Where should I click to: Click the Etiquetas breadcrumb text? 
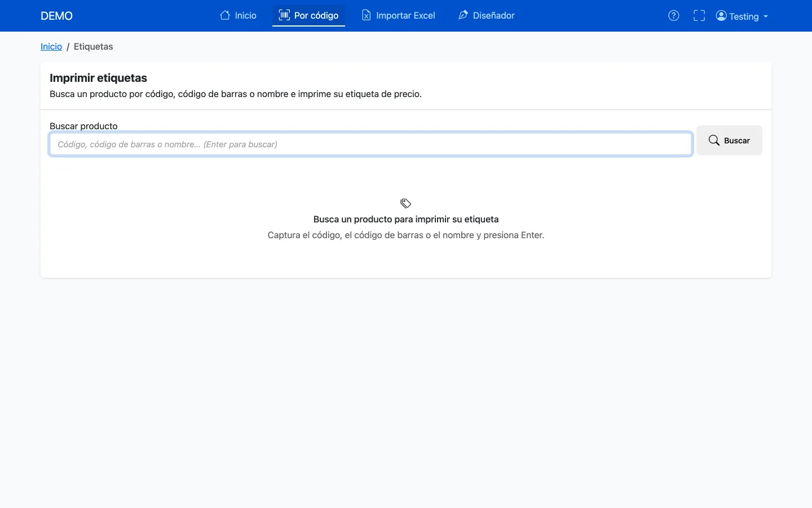click(x=94, y=46)
